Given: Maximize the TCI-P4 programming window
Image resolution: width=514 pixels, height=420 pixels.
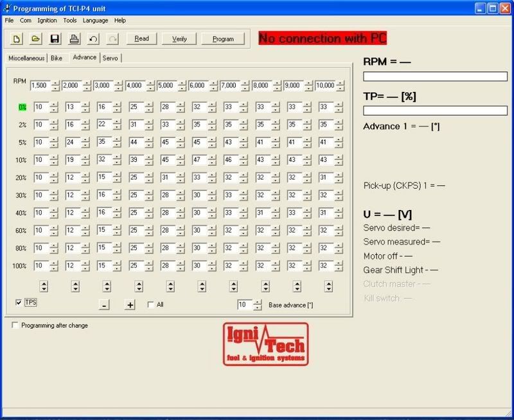Looking at the screenshot, I should click(493, 8).
